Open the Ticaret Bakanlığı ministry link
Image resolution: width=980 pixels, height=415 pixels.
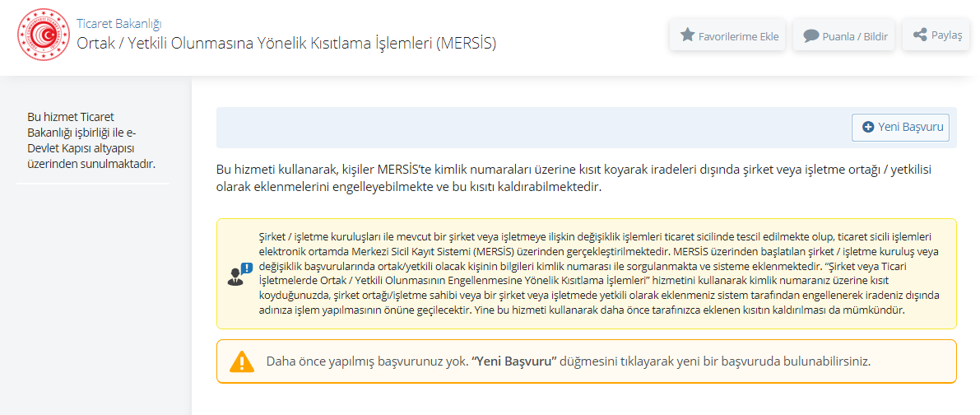[x=118, y=24]
